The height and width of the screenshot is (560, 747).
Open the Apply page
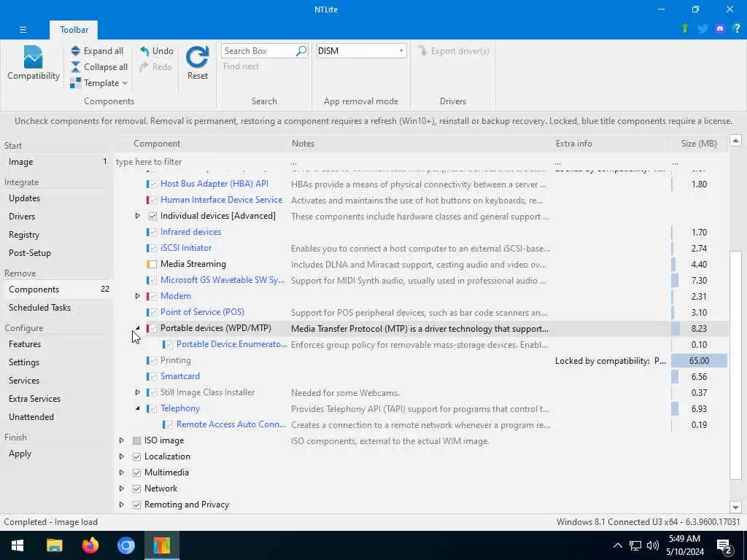click(57, 454)
